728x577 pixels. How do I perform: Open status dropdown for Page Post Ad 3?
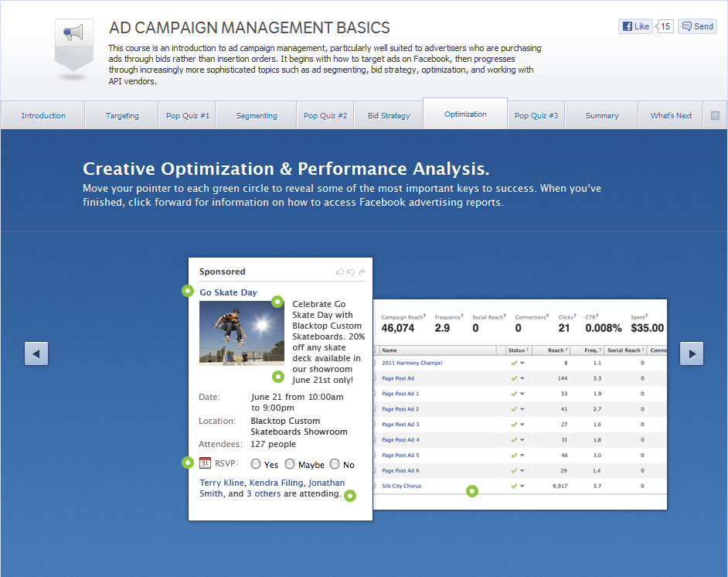(x=522, y=425)
